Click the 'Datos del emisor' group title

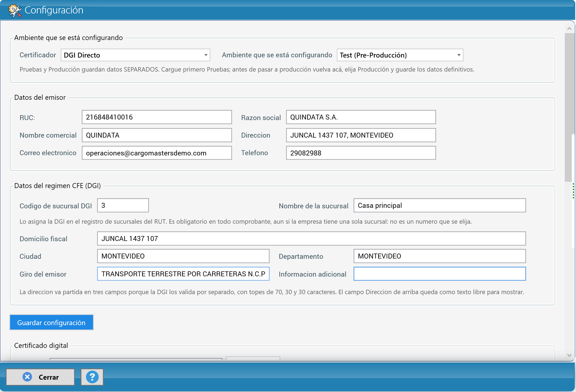pos(40,98)
